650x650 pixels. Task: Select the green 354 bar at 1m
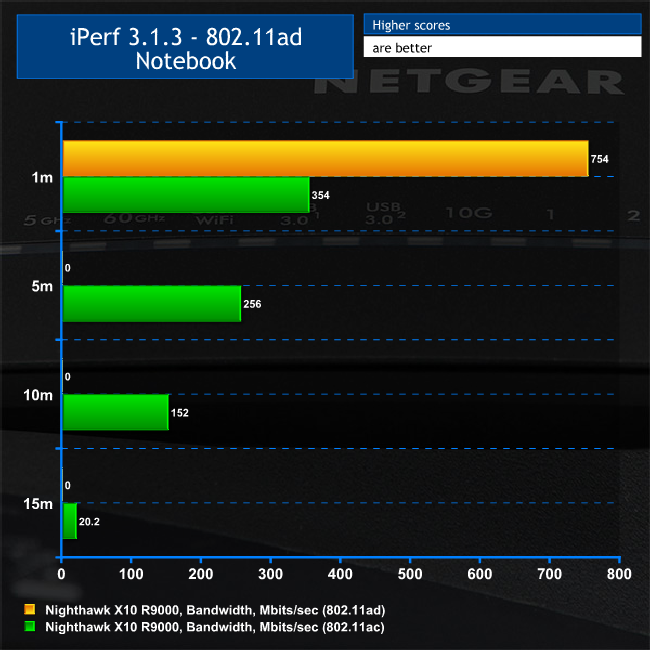pos(186,195)
